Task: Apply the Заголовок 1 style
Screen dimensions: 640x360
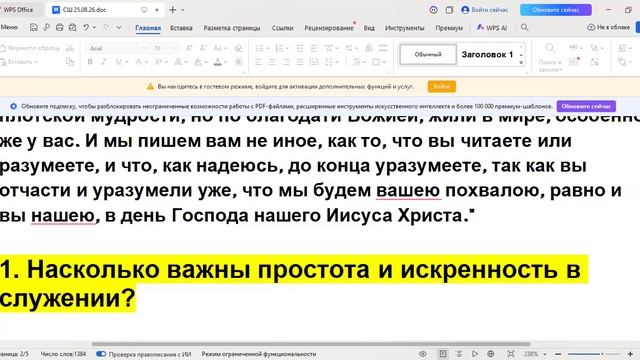Action: 487,54
